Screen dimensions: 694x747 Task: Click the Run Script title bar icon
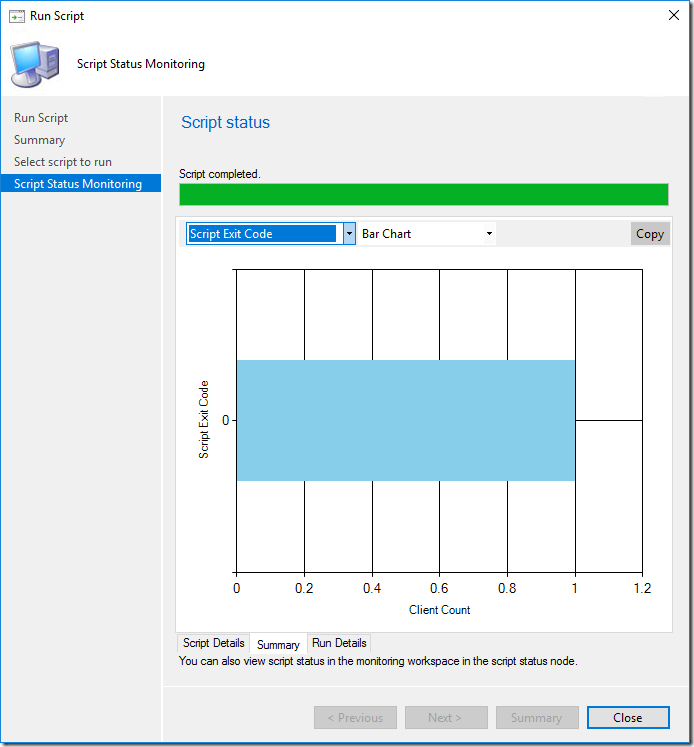pyautogui.click(x=16, y=16)
